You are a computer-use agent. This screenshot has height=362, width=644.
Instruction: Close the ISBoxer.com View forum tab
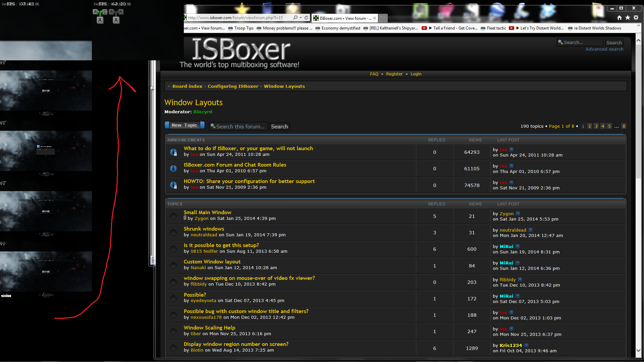pyautogui.click(x=375, y=18)
